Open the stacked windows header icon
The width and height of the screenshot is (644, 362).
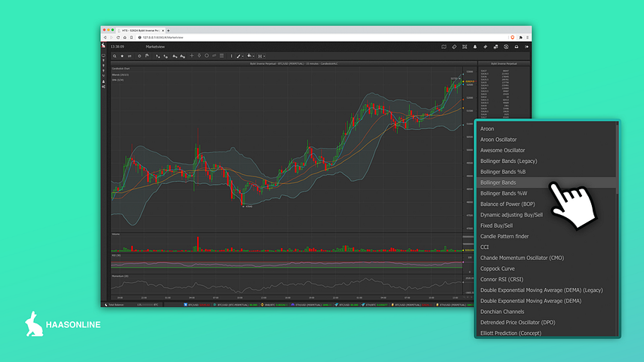click(496, 47)
